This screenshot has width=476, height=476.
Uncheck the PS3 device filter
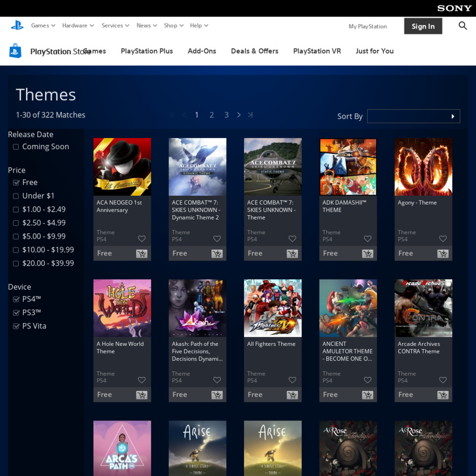tap(16, 313)
